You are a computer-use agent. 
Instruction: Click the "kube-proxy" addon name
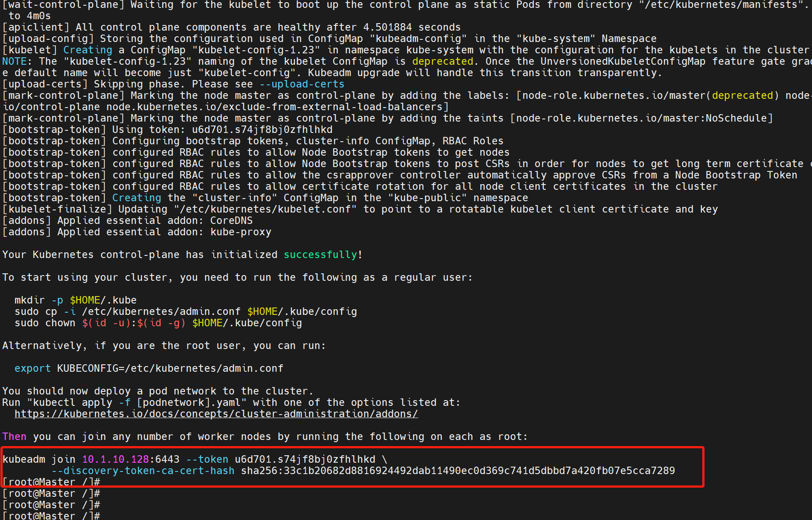(241, 232)
